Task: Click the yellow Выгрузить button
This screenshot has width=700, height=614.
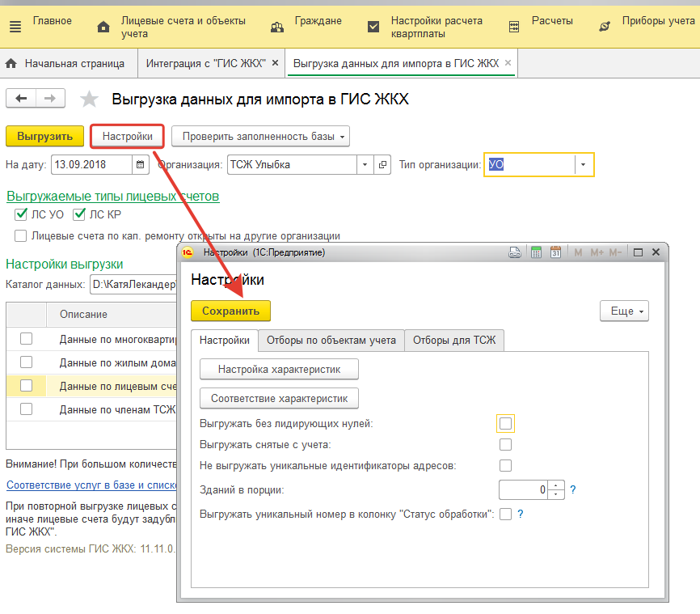Action: [44, 136]
